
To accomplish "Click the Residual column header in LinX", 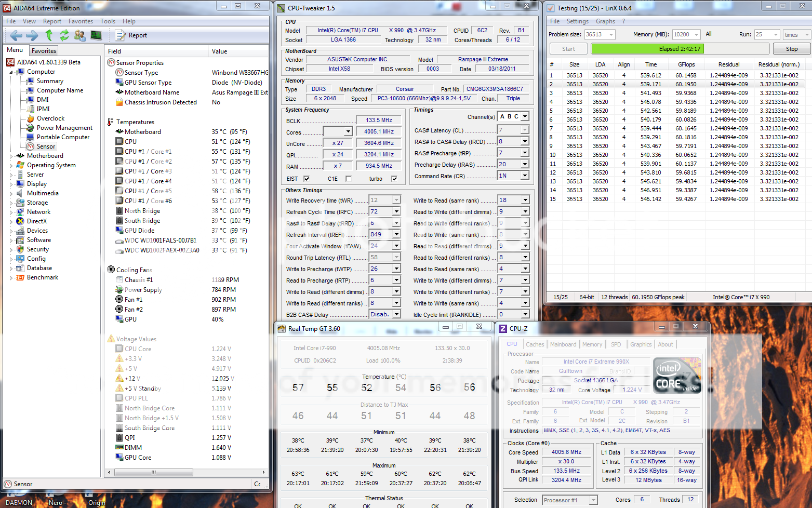I will pyautogui.click(x=728, y=64).
